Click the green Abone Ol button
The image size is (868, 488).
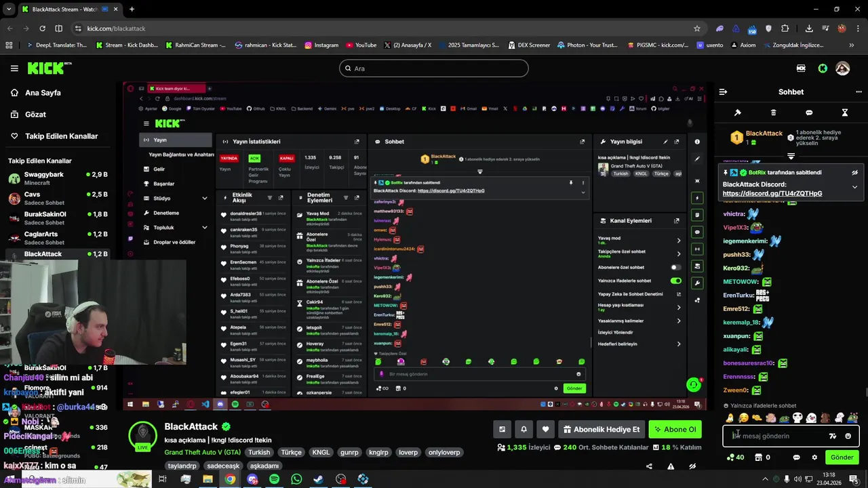click(675, 429)
